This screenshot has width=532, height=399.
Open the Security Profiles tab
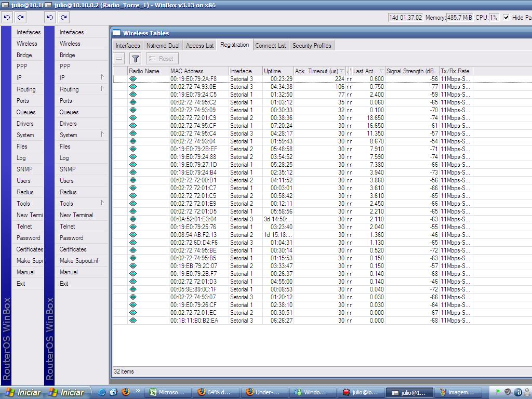coord(311,46)
